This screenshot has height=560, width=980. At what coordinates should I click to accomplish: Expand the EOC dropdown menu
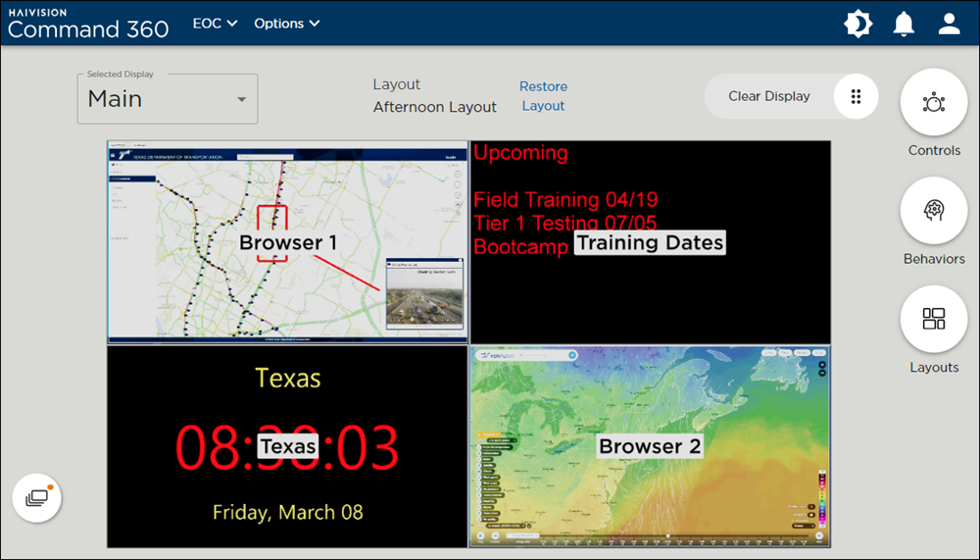[215, 24]
